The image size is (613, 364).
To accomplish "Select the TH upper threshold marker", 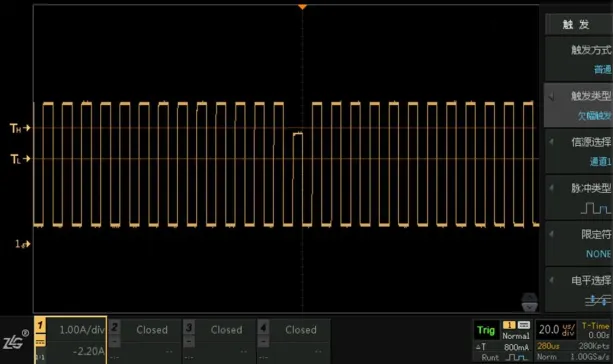I will (20, 128).
